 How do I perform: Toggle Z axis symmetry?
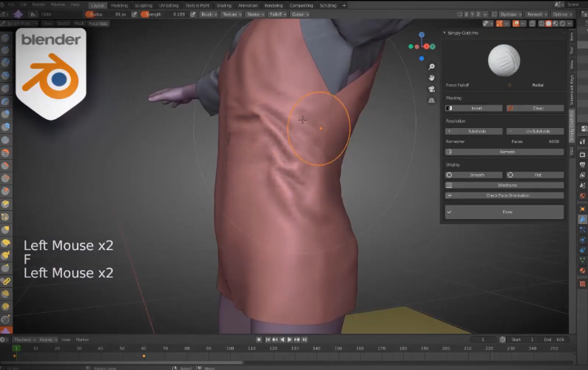pyautogui.click(x=478, y=14)
